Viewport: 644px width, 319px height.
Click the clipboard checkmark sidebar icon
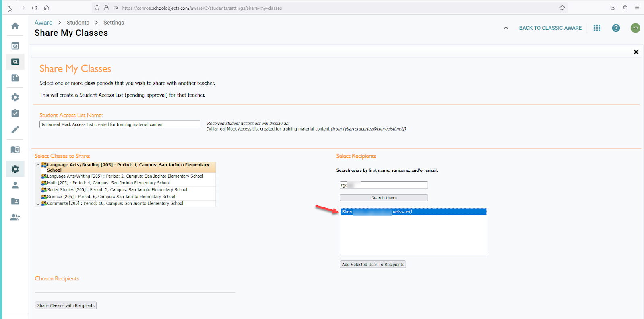pos(15,114)
